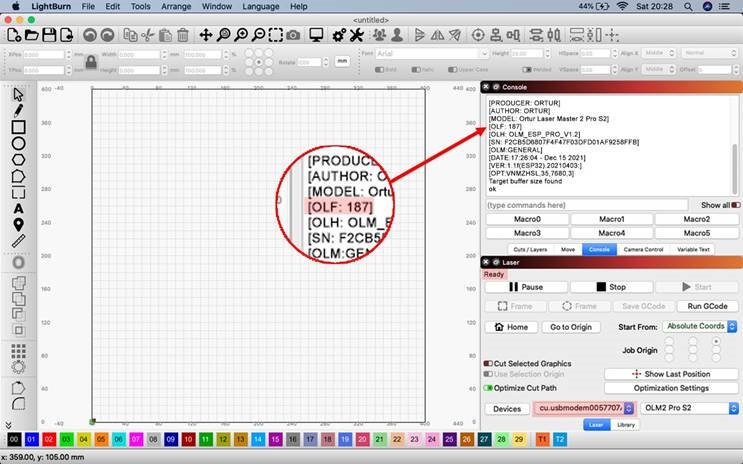
Task: Click the Pause button
Action: [526, 287]
